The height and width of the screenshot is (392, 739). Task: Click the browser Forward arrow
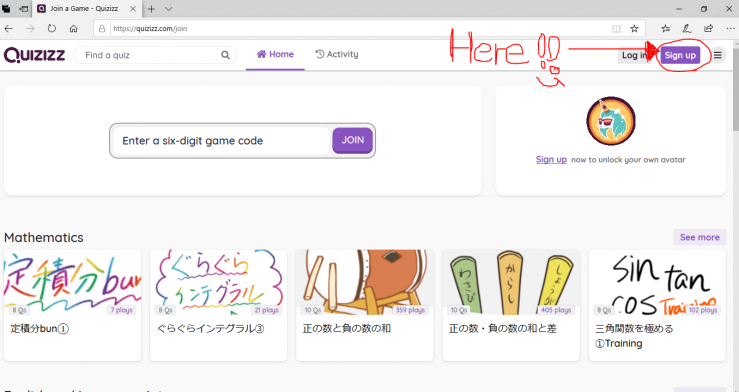(30, 29)
